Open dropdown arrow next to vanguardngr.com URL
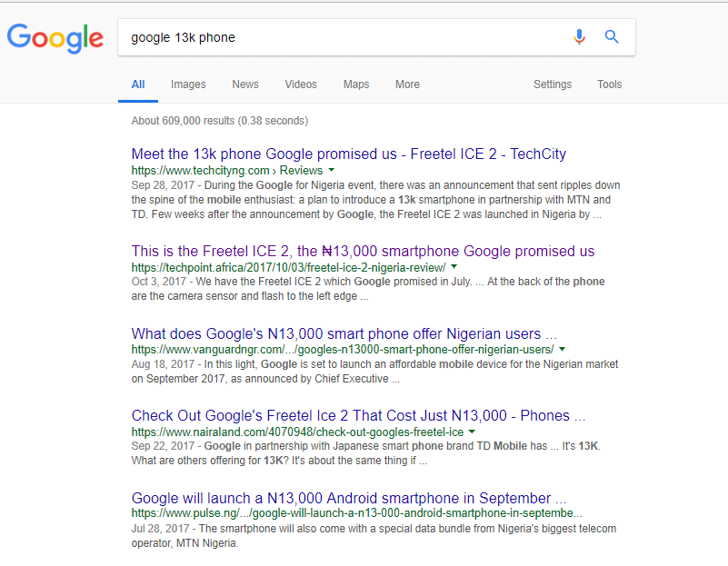 coord(563,349)
